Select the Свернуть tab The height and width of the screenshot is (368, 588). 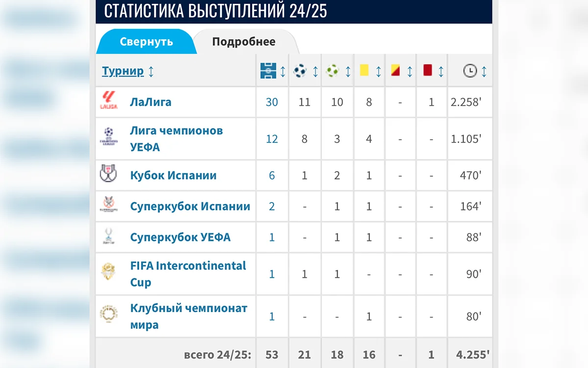[x=147, y=42]
